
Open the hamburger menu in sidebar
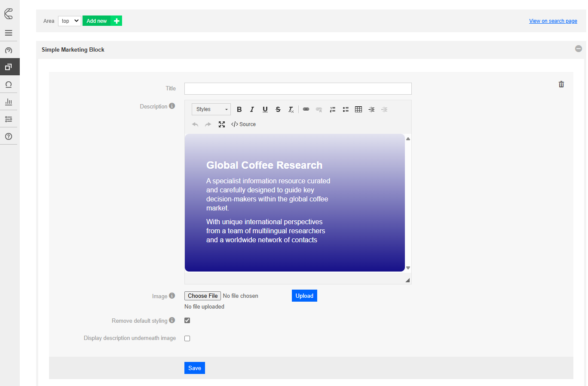coord(9,33)
